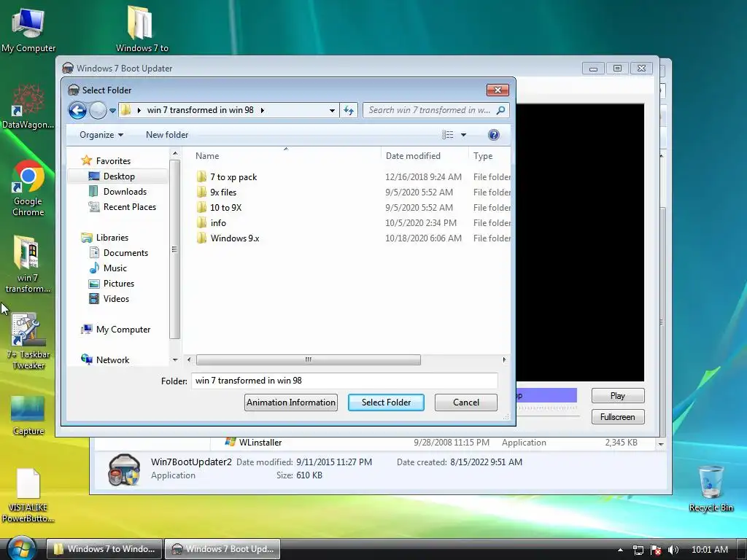Open recent locations dropdown beside navigation arrows
Image resolution: width=747 pixels, height=560 pixels.
pyautogui.click(x=112, y=111)
